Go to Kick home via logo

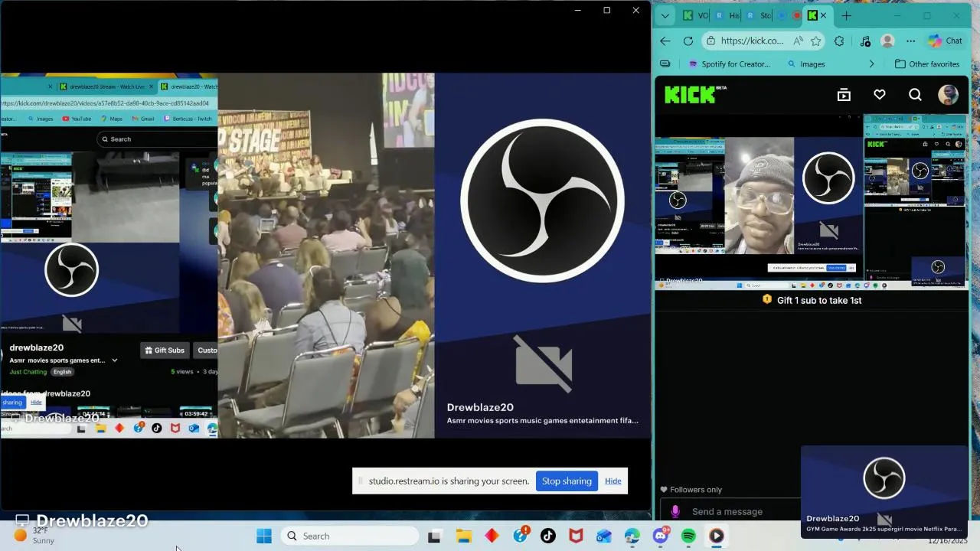[x=694, y=94]
